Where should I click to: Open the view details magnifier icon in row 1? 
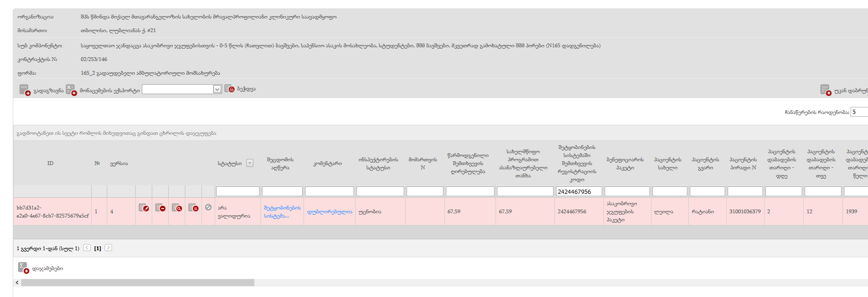click(x=177, y=208)
